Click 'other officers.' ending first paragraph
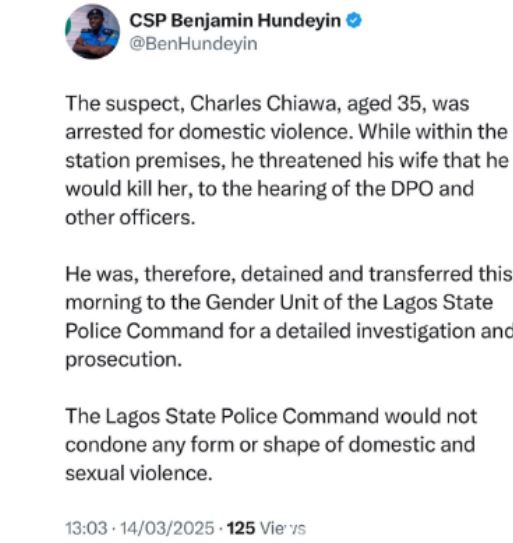Screen dimensions: 513x543 pyautogui.click(x=131, y=217)
